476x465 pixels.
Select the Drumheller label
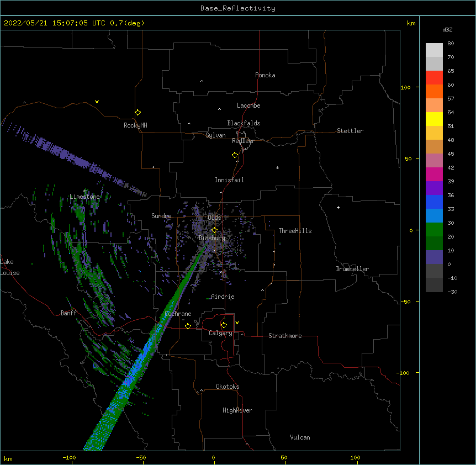(x=352, y=269)
